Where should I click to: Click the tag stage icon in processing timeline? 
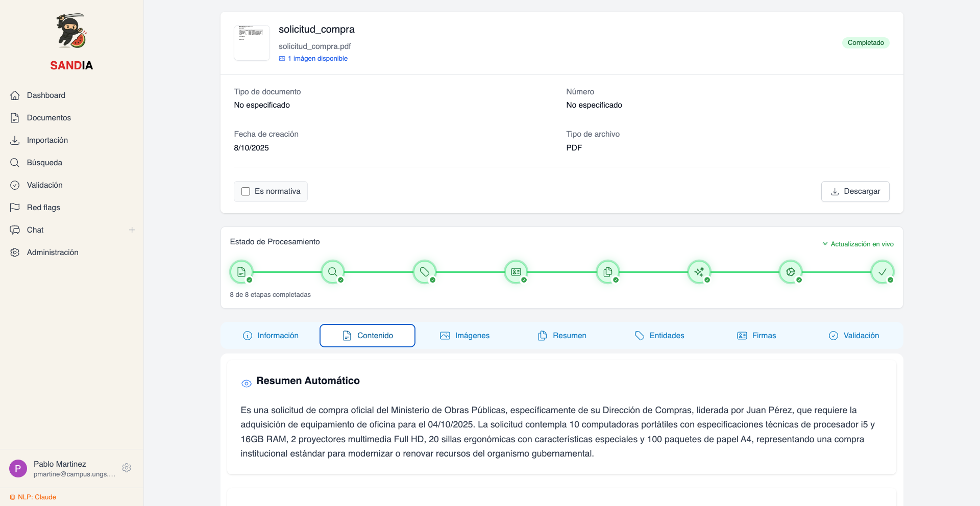pyautogui.click(x=424, y=272)
